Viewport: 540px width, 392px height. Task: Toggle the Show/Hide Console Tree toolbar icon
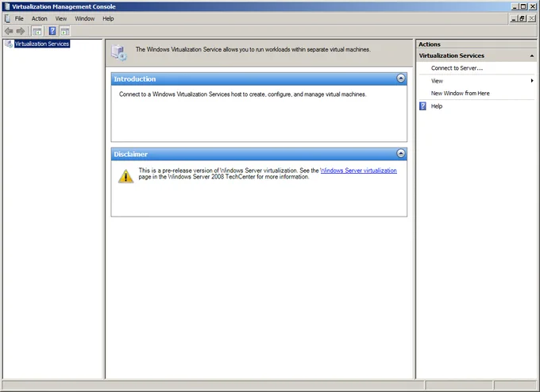click(37, 31)
